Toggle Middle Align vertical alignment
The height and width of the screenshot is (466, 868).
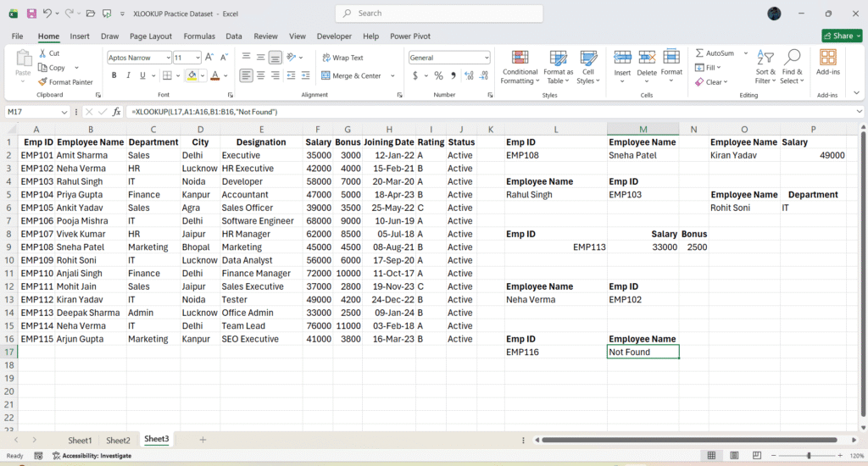point(261,57)
